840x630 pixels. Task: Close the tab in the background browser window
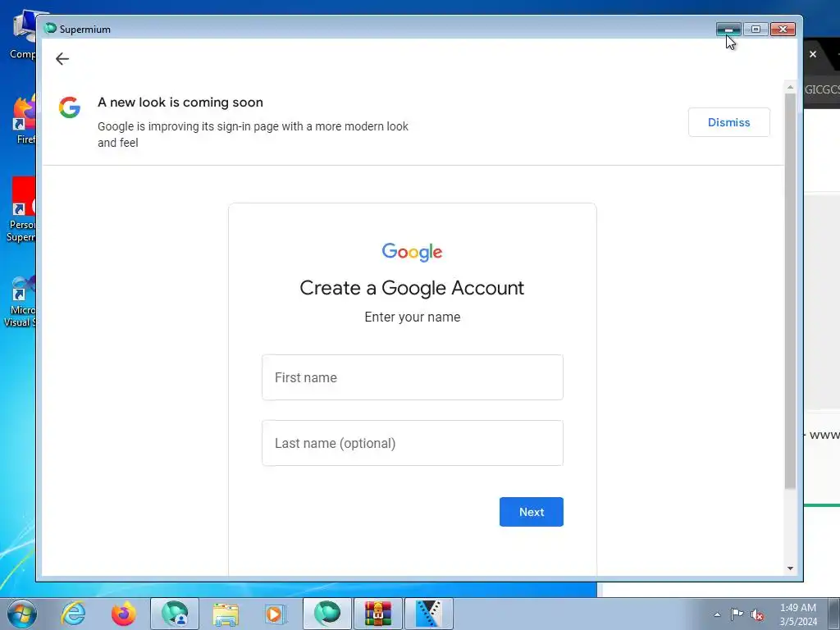pos(813,54)
